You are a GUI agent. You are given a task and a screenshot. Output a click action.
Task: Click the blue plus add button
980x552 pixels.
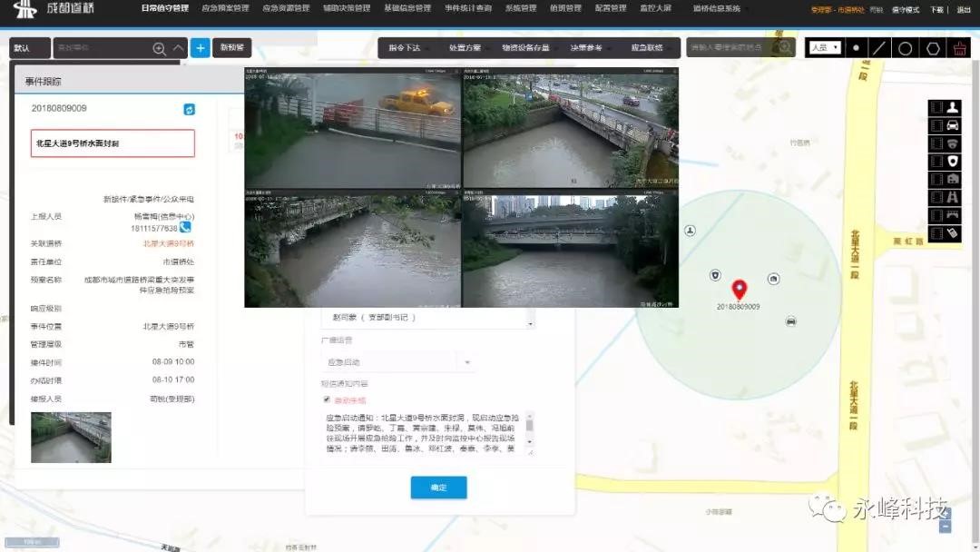click(200, 47)
